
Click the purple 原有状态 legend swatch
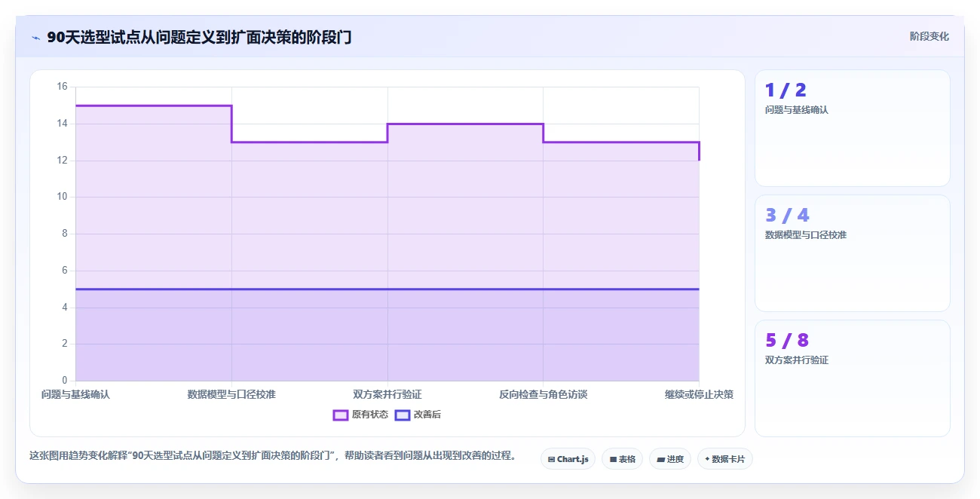point(341,415)
